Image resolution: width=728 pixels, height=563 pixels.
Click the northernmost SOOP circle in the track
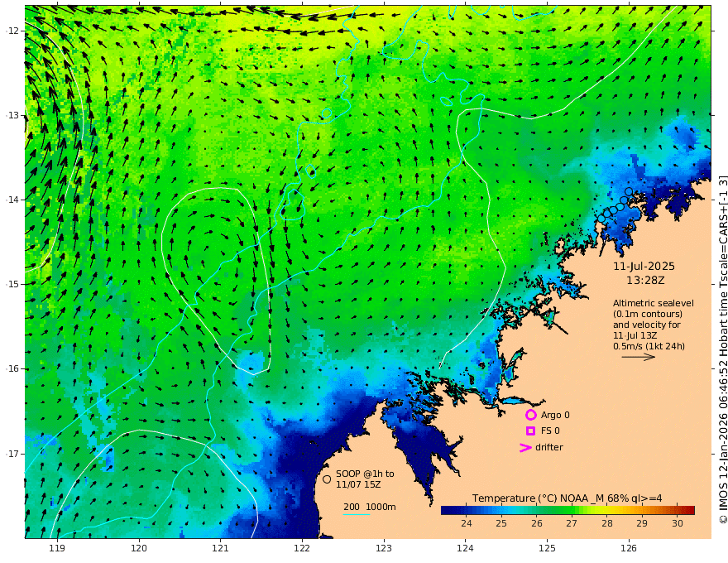click(629, 191)
